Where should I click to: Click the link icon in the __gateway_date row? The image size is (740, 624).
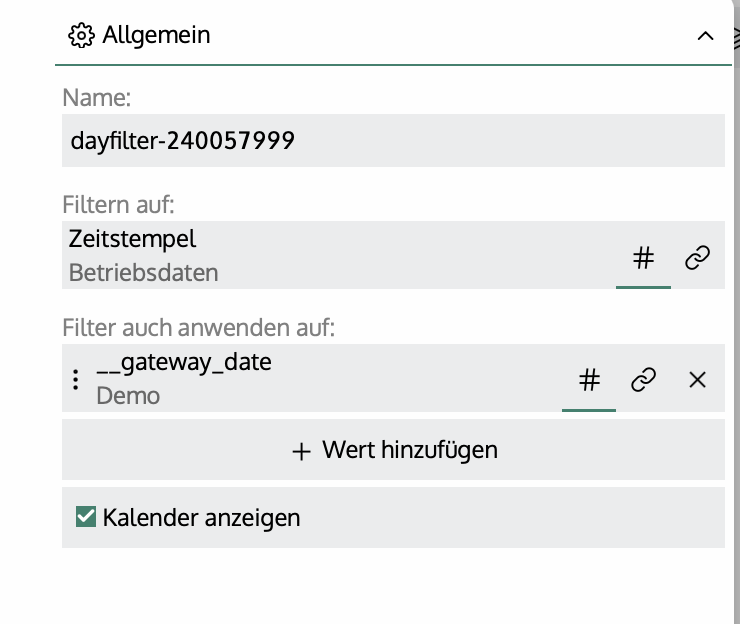[x=643, y=380]
